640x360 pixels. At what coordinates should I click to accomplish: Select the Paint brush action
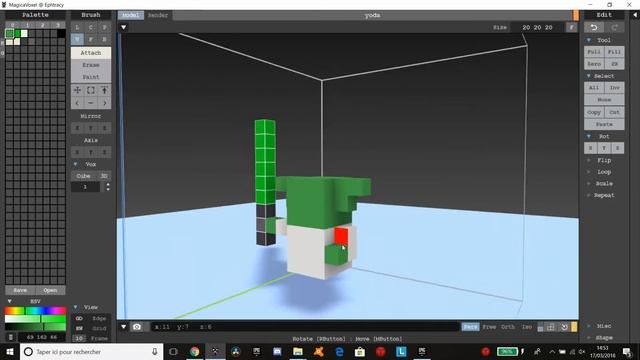[x=91, y=77]
